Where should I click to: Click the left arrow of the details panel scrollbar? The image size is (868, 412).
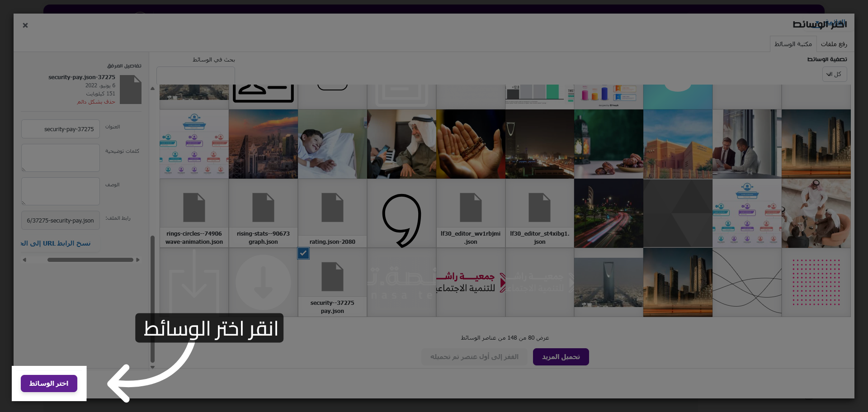pyautogui.click(x=25, y=260)
